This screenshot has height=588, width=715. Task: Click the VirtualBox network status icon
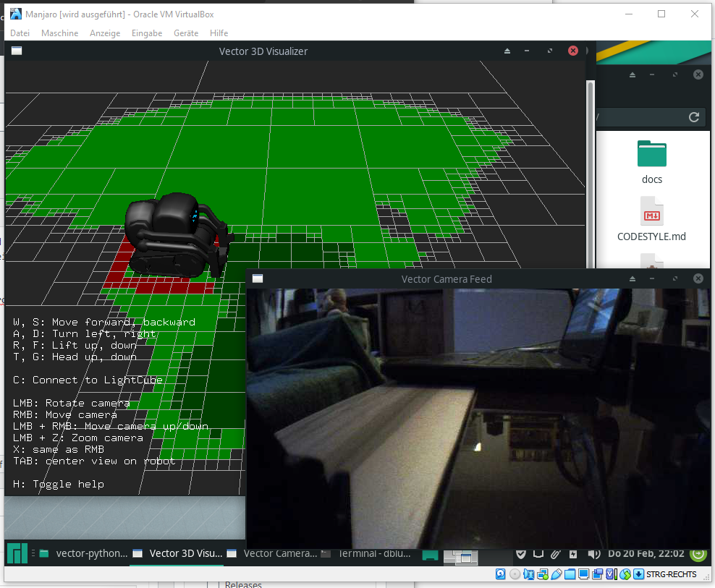543,574
